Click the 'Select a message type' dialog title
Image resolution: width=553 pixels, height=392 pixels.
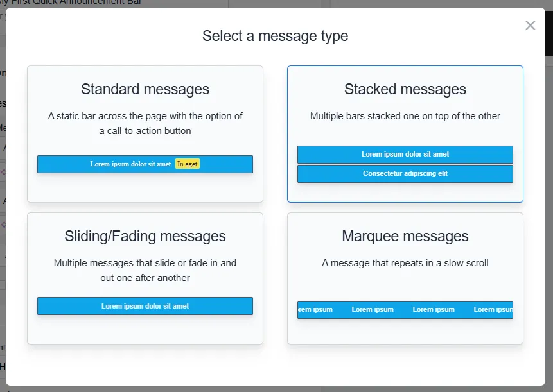[275, 36]
